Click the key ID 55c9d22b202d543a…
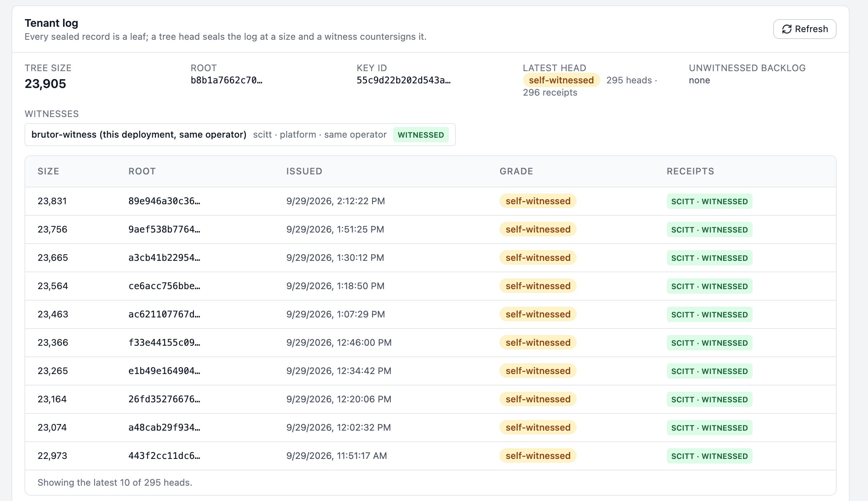Screen dimensions: 868x501 (403, 80)
